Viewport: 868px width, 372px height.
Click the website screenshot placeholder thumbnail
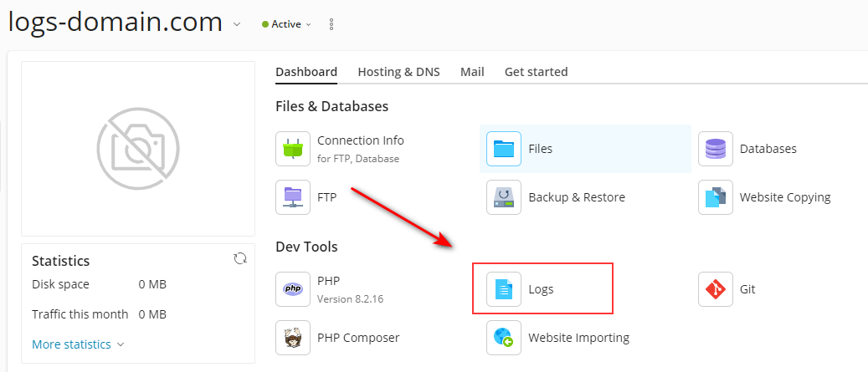(137, 149)
